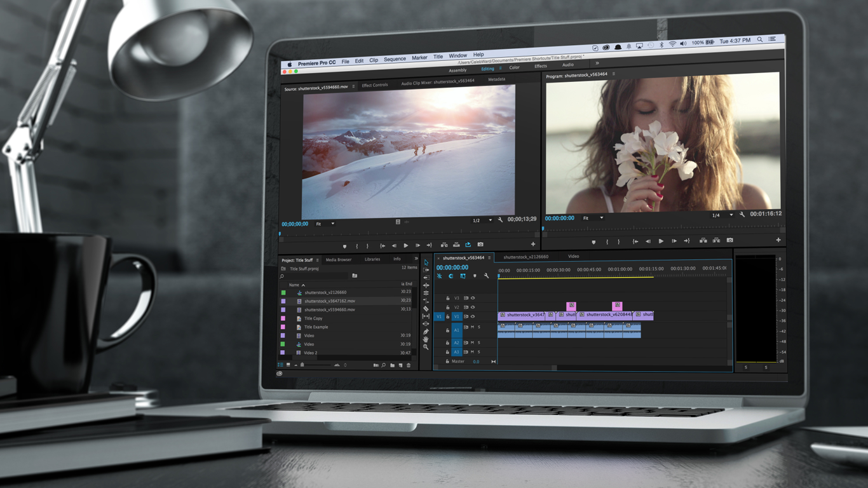Solo the A2 audio track
The width and height of the screenshot is (868, 488).
point(479,342)
